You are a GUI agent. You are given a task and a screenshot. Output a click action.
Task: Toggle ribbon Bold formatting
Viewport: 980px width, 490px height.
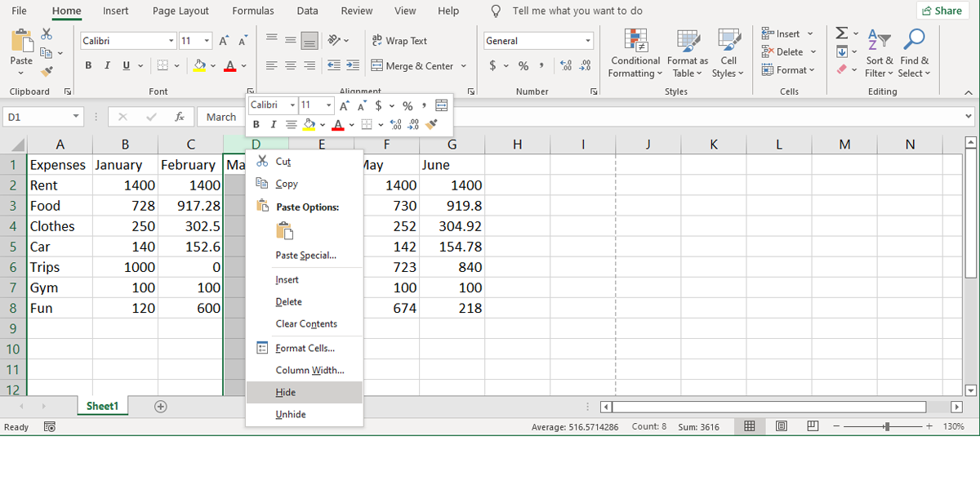(x=88, y=65)
